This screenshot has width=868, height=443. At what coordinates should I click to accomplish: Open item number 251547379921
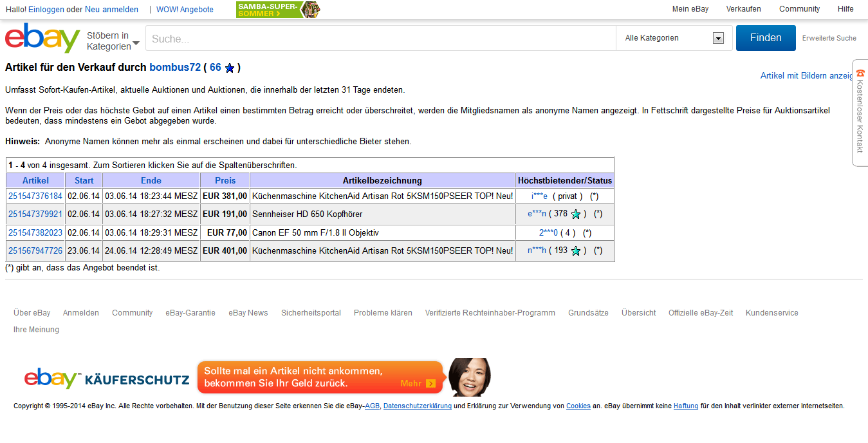pyautogui.click(x=35, y=214)
